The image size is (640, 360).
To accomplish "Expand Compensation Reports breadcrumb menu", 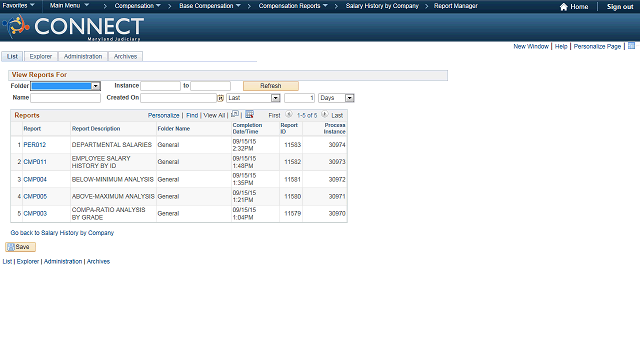I will [293, 6].
